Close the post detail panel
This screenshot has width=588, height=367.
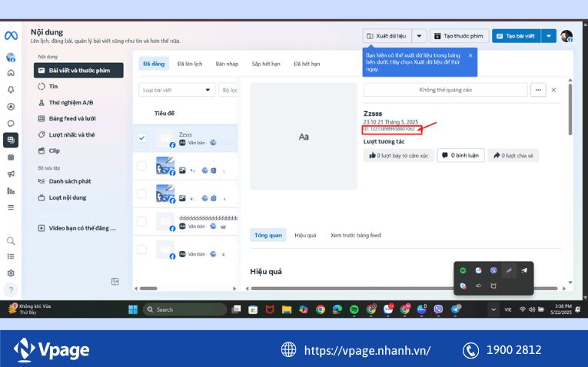point(553,90)
